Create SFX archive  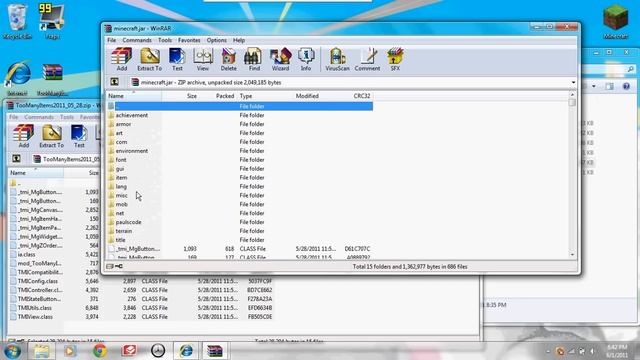tap(395, 59)
